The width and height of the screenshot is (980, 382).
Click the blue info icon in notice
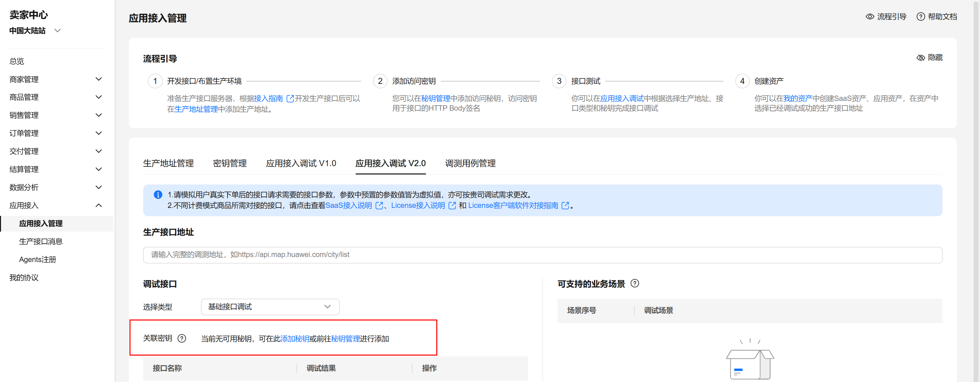pos(158,195)
